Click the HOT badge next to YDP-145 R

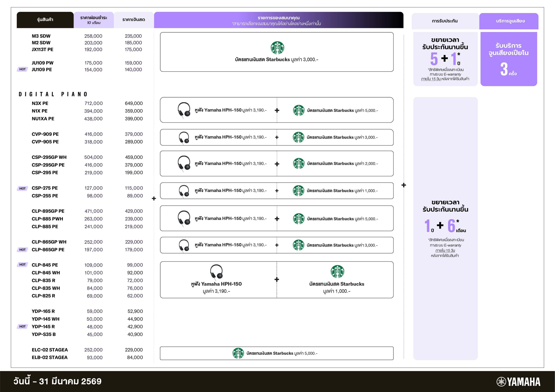[23, 327]
